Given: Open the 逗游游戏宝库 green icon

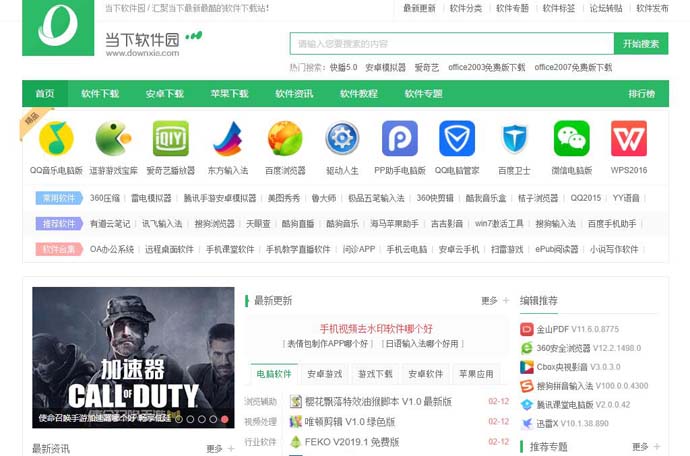Looking at the screenshot, I should pos(114,138).
